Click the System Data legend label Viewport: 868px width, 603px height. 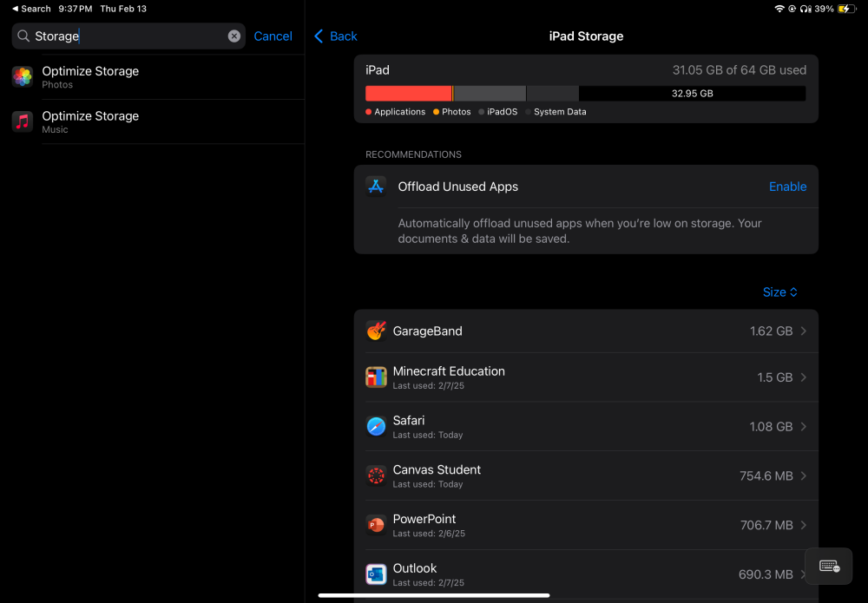[560, 112]
